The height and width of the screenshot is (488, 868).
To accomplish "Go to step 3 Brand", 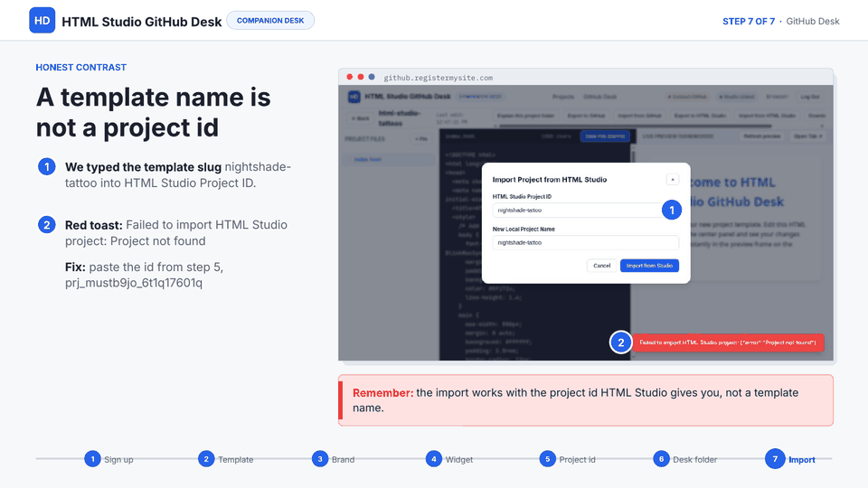I will 334,459.
